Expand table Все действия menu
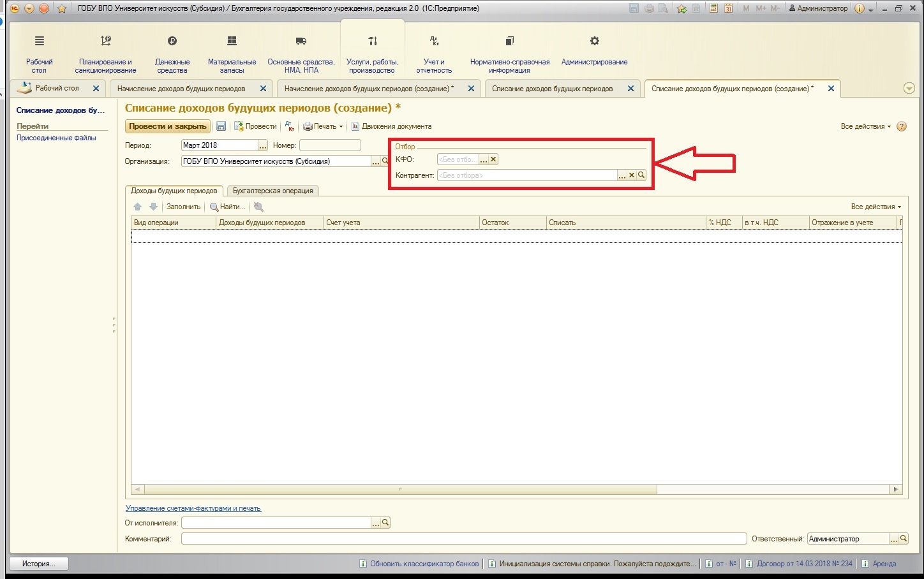The image size is (924, 579). pos(876,207)
